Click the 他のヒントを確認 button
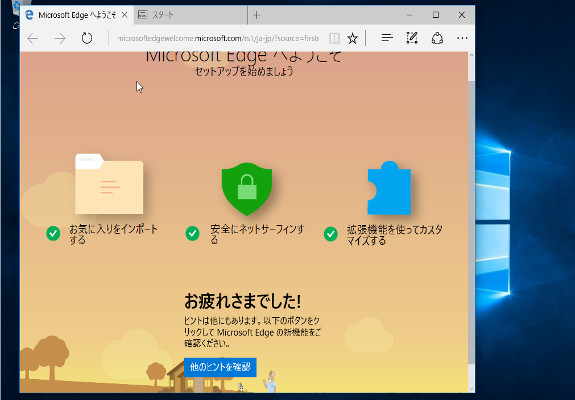575x400 pixels. coord(220,367)
